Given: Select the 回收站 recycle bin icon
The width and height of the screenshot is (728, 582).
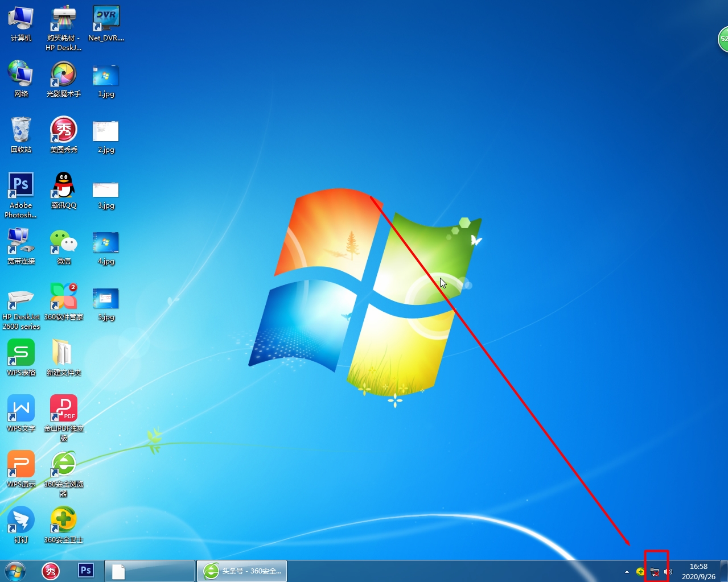Looking at the screenshot, I should [x=21, y=135].
